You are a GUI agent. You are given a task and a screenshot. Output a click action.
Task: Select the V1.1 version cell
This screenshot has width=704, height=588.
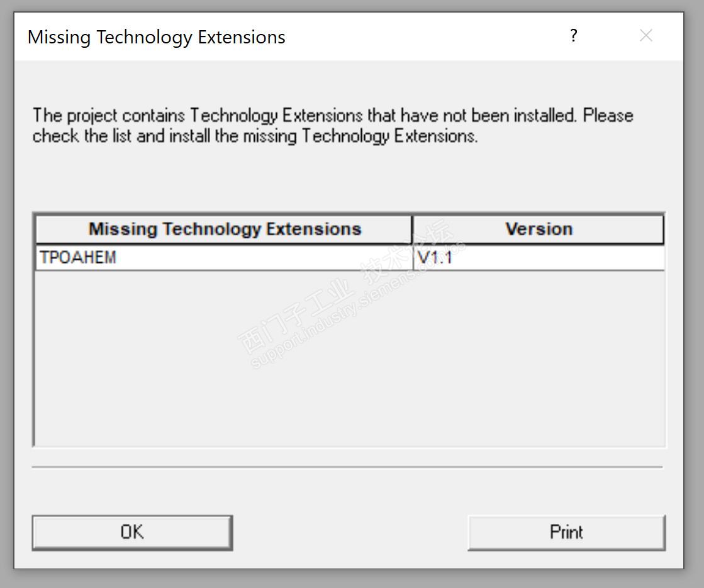pos(435,258)
